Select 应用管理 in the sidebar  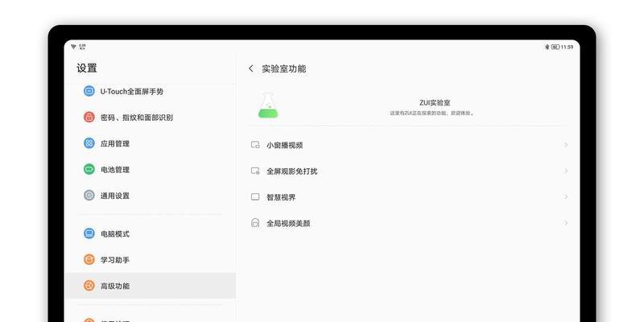coord(151,143)
